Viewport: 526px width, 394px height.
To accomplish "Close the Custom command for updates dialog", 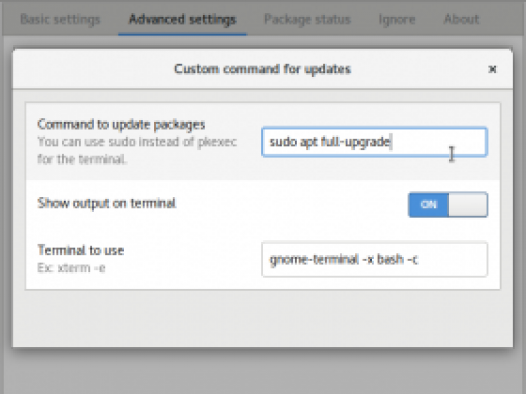I will (492, 69).
